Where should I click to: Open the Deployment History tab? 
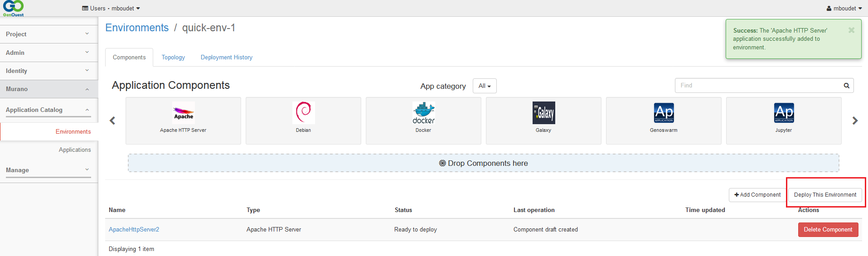pos(227,58)
